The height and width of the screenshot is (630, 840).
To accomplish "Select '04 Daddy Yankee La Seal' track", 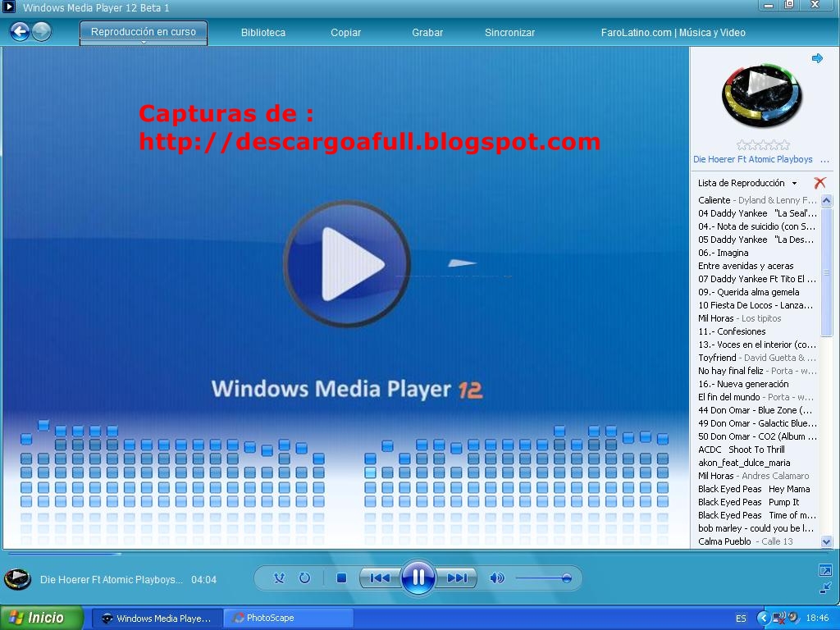I will click(x=757, y=213).
